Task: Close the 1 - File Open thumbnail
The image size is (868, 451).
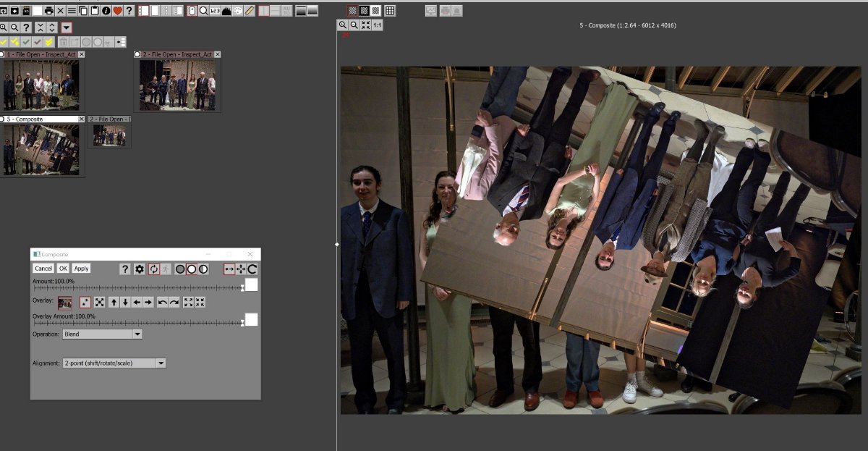Action: pos(81,54)
